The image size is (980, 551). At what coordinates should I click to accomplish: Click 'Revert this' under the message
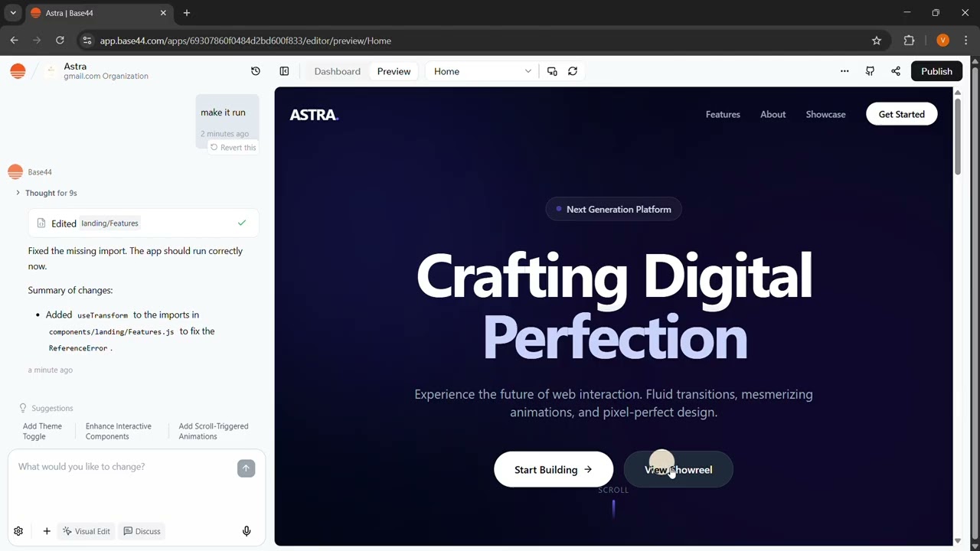click(x=233, y=147)
